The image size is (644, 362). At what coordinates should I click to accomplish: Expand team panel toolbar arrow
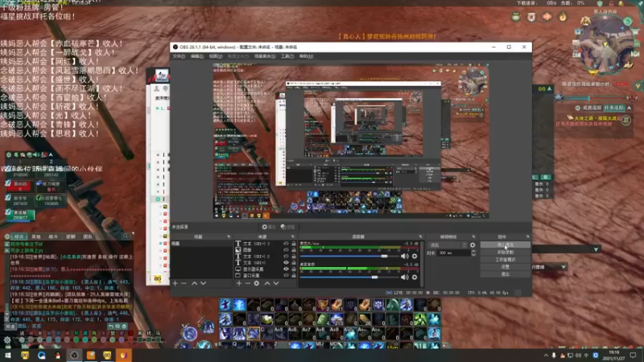click(51, 154)
